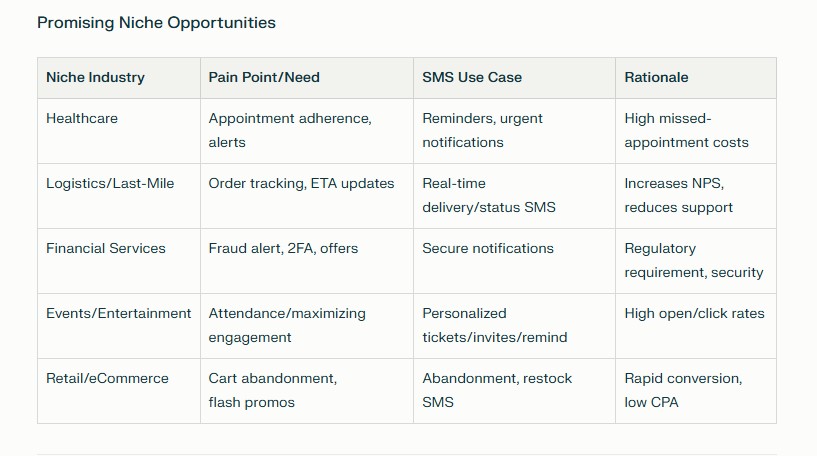Select the 'Events/Entertainment' industry cell

pos(118,313)
